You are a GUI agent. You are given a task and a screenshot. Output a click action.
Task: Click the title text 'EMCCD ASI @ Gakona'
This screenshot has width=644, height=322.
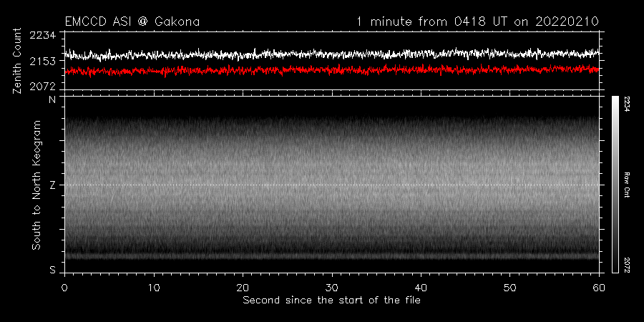coord(132,21)
